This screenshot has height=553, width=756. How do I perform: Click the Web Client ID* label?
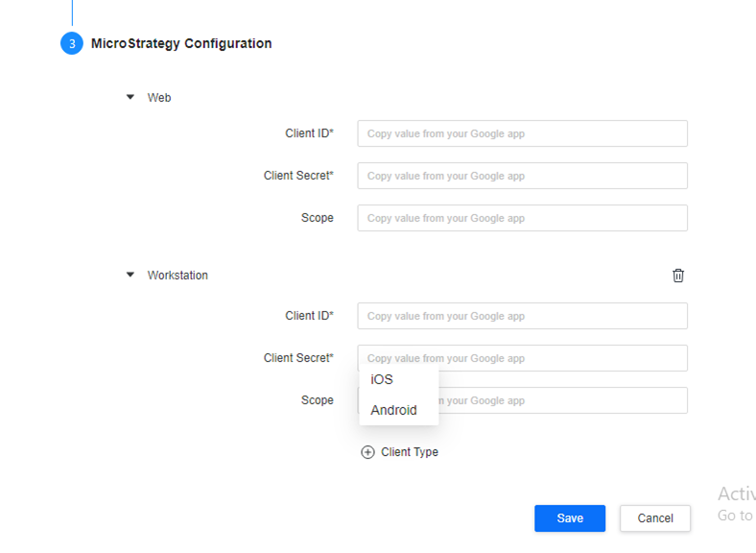(x=309, y=133)
